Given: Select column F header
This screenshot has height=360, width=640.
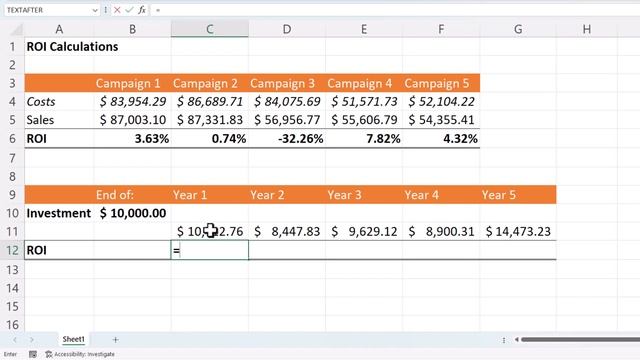Looking at the screenshot, I should [x=441, y=29].
